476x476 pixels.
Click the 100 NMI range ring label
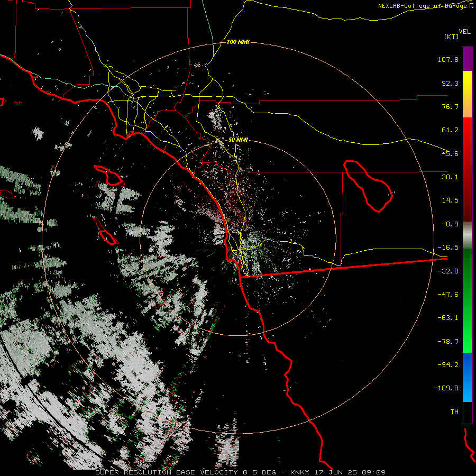[238, 42]
